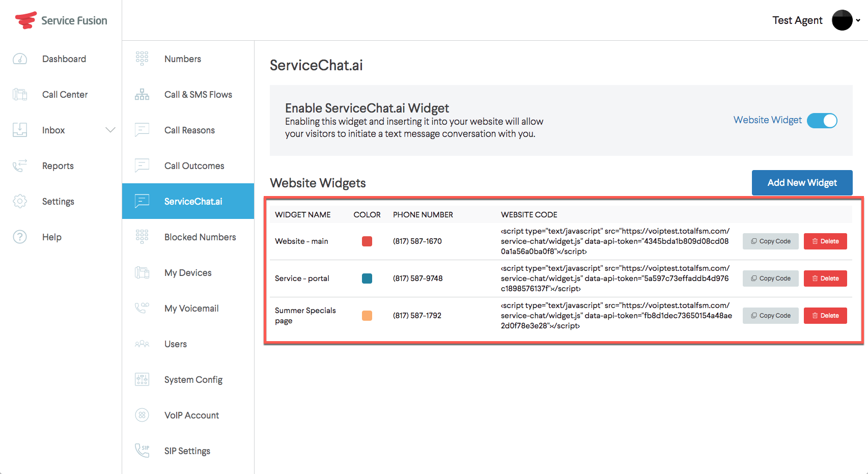Select the My Devices menu label
The image size is (868, 474).
(188, 273)
